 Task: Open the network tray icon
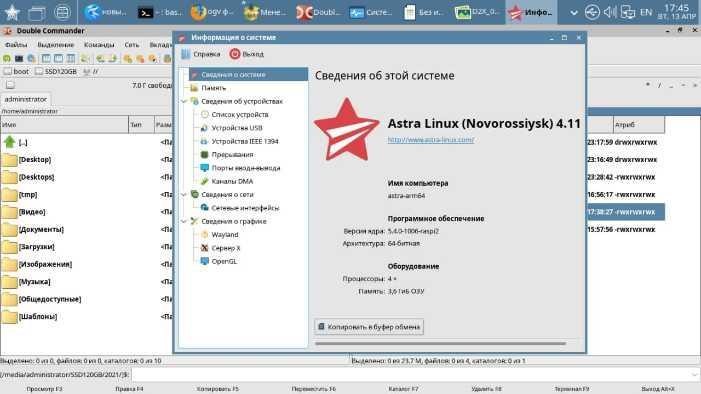coord(628,12)
